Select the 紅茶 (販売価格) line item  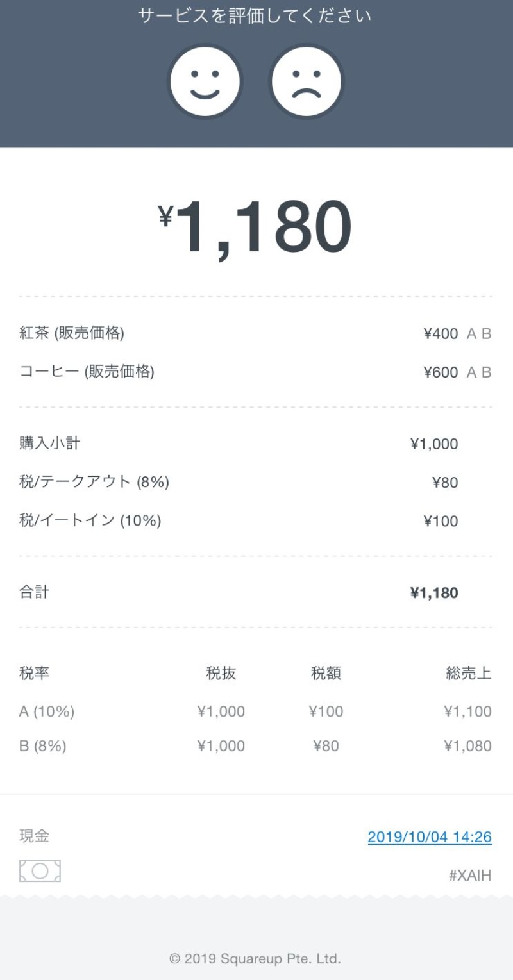[72, 333]
